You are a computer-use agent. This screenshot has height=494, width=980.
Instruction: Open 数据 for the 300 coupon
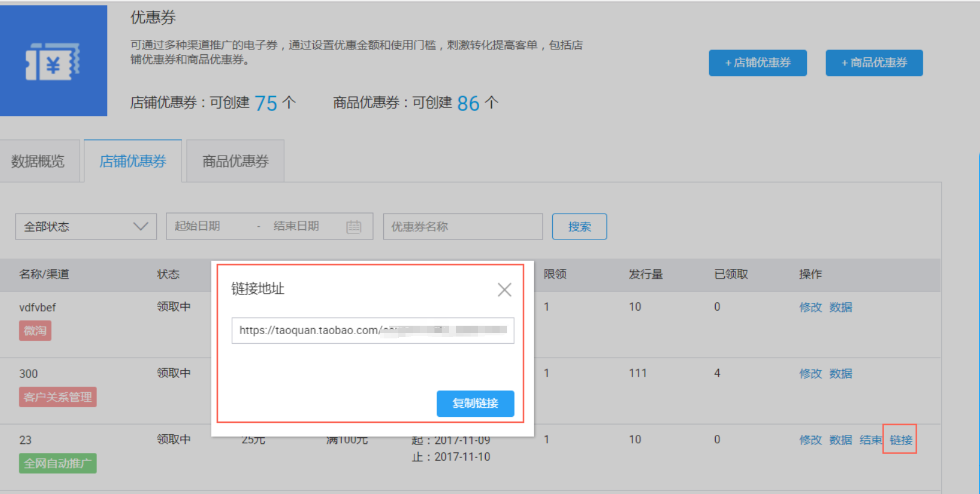point(841,373)
